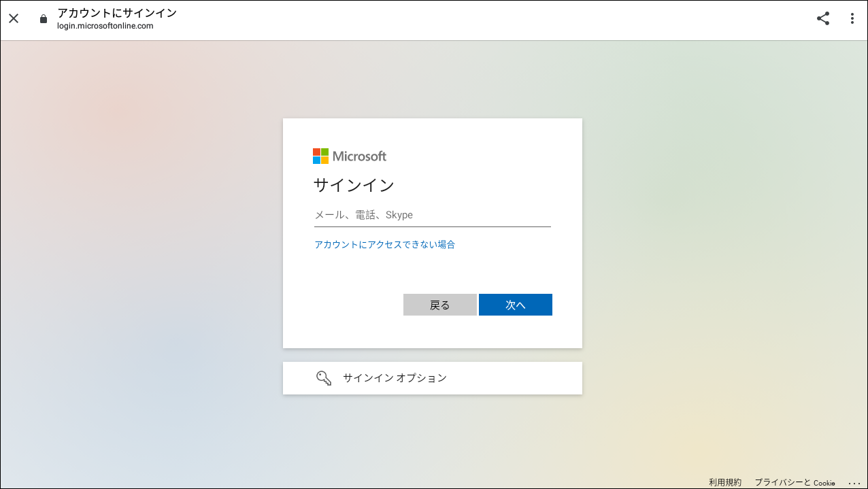Open the share icon in top bar
Viewport: 868px width, 489px height.
[x=823, y=19]
